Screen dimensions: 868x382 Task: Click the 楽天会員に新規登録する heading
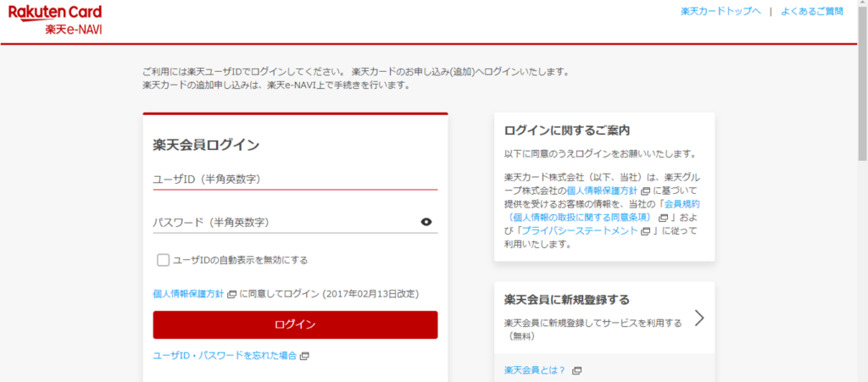[x=567, y=300]
